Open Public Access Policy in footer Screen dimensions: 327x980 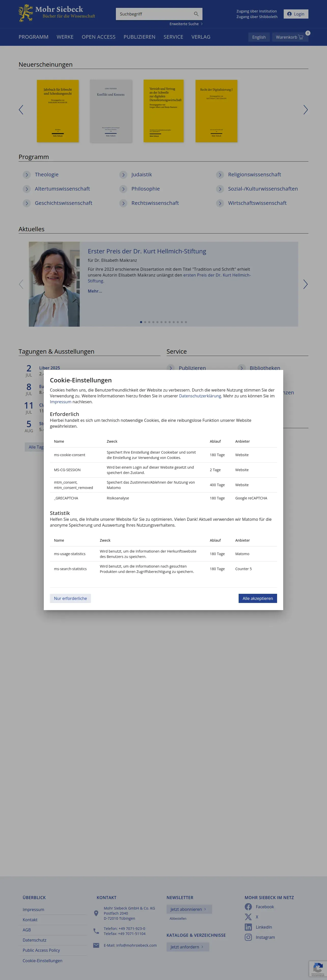point(41,950)
